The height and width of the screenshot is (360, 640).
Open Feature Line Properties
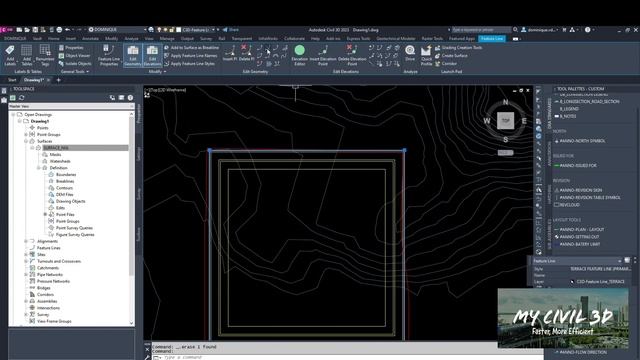[x=109, y=56]
